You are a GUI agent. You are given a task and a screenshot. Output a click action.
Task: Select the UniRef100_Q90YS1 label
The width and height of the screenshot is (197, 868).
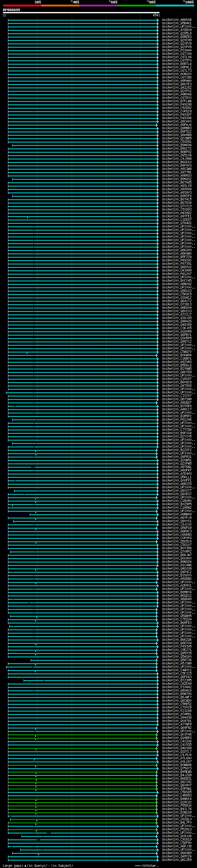tap(177, 521)
